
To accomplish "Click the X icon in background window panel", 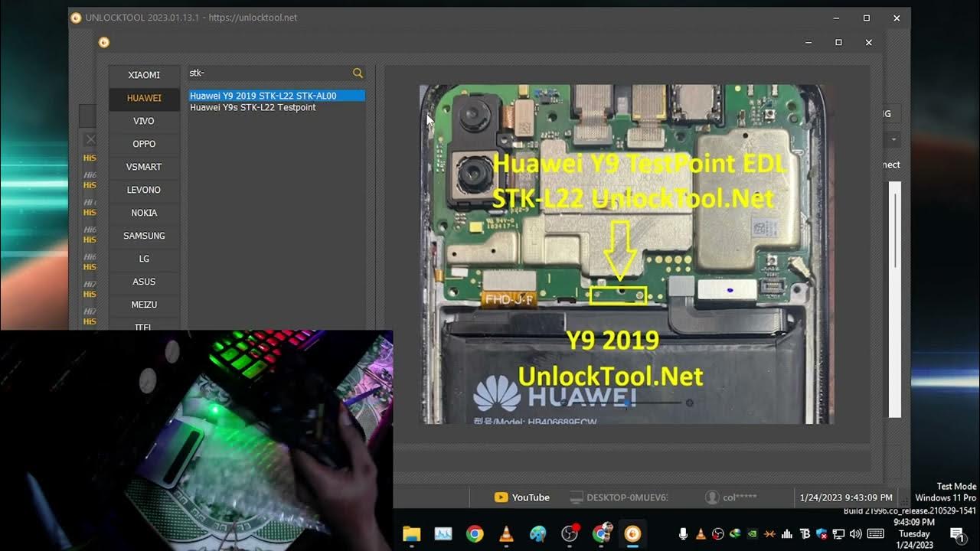I will (90, 139).
